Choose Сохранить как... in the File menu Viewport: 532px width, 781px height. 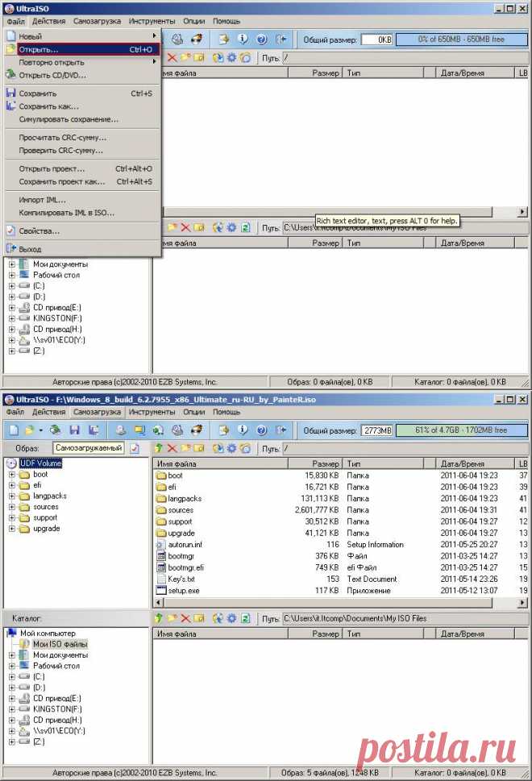click(82, 106)
